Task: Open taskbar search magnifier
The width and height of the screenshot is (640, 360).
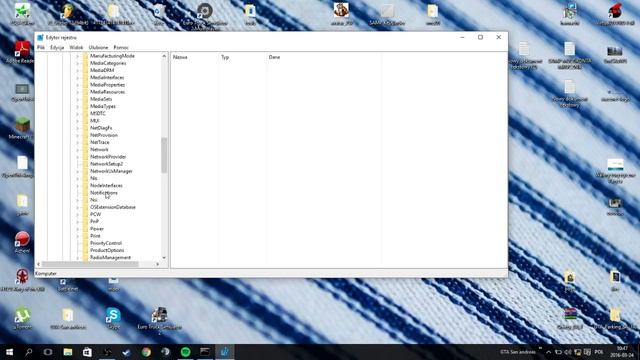Action: 29,352
